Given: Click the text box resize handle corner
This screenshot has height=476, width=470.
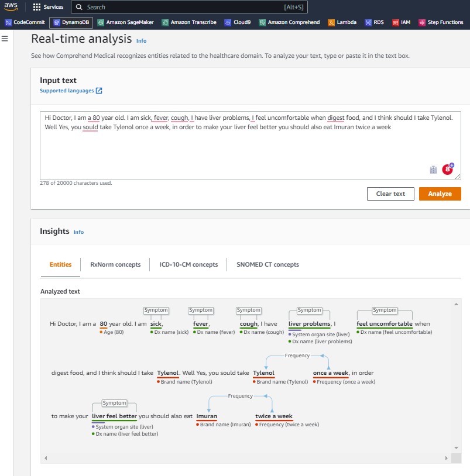Looking at the screenshot, I should [x=458, y=177].
